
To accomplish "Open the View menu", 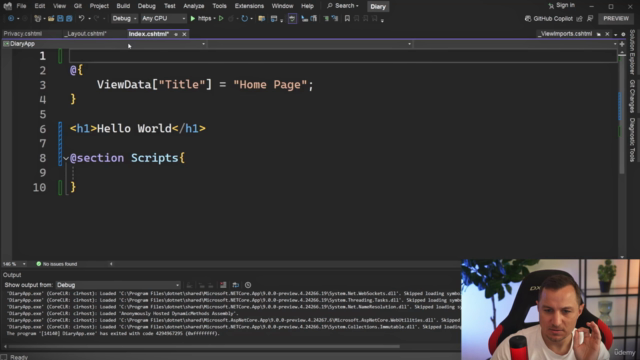I will tap(59, 6).
